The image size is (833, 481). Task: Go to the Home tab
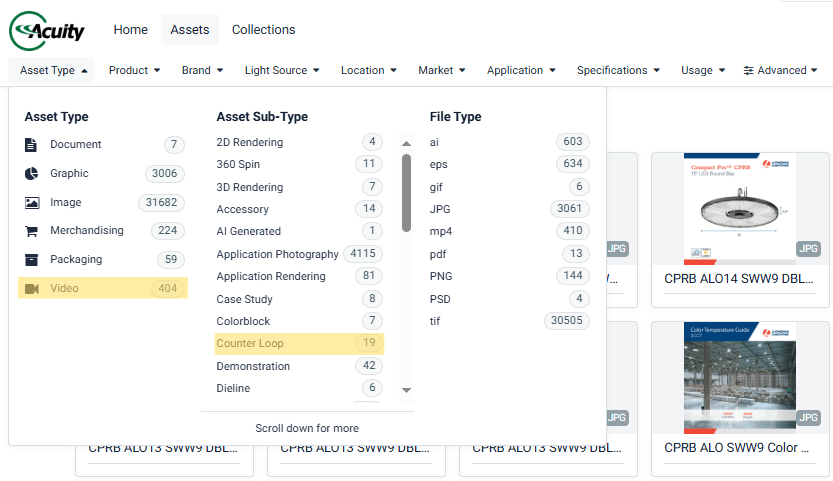point(130,30)
